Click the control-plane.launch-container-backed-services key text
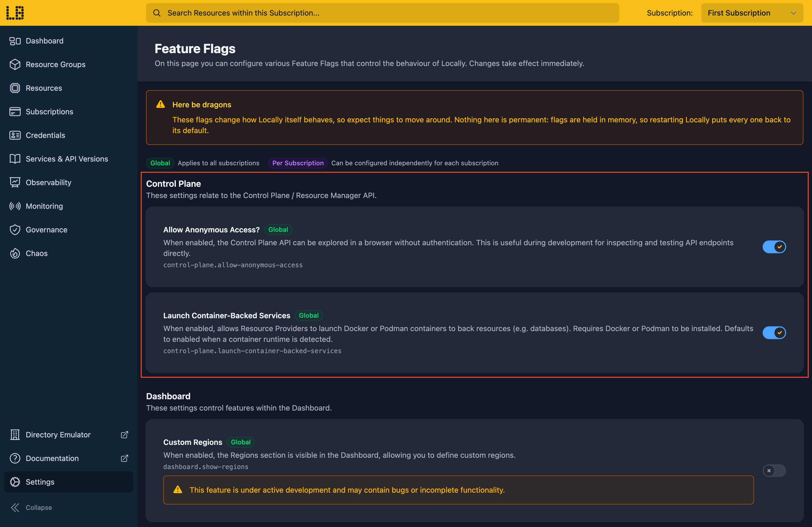 [252, 351]
